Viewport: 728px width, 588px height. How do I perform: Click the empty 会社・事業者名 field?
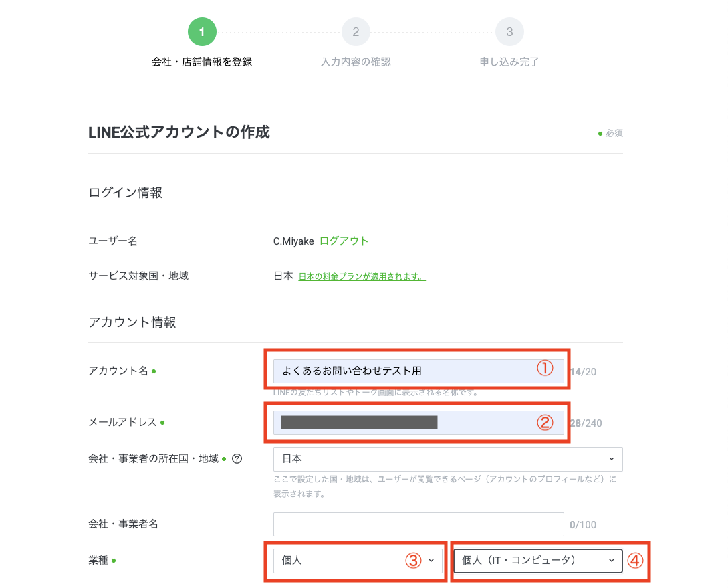coord(418,524)
